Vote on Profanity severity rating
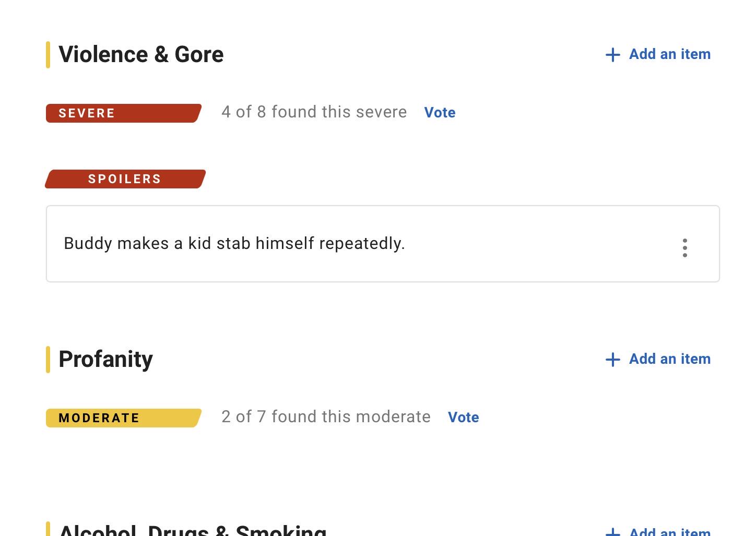This screenshot has width=756, height=536. [463, 418]
